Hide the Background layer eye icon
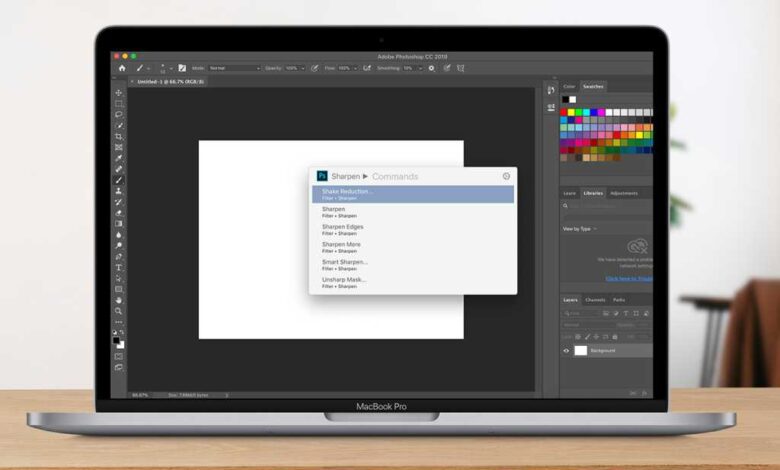The height and width of the screenshot is (470, 780). click(x=566, y=351)
